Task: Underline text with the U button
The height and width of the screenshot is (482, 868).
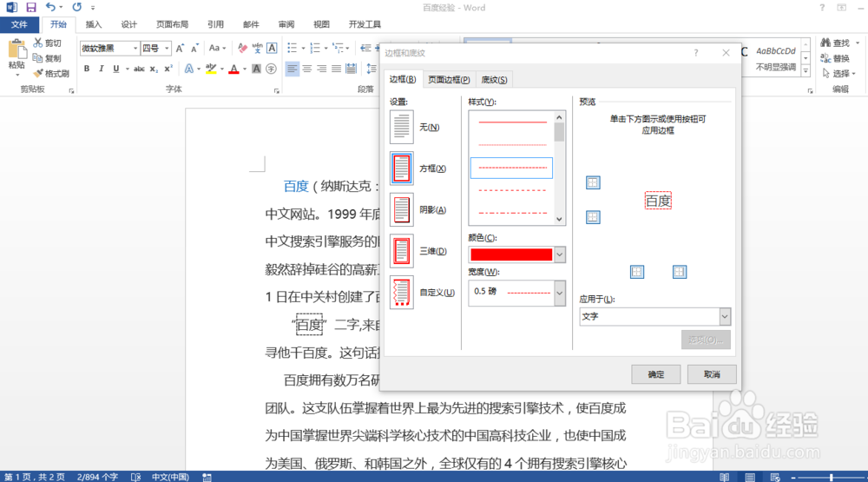Action: coord(115,69)
